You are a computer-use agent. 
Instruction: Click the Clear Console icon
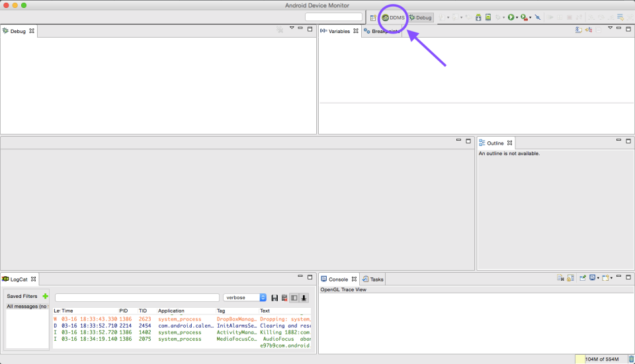click(x=560, y=278)
